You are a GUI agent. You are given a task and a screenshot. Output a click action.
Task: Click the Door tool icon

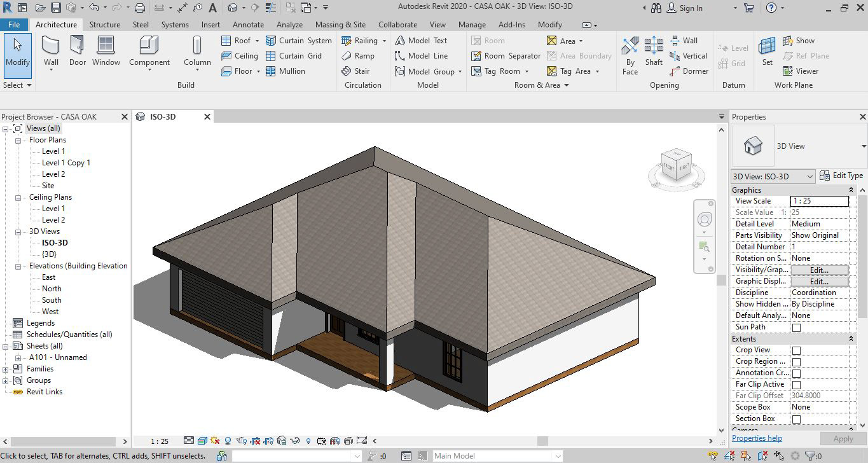pyautogui.click(x=77, y=50)
